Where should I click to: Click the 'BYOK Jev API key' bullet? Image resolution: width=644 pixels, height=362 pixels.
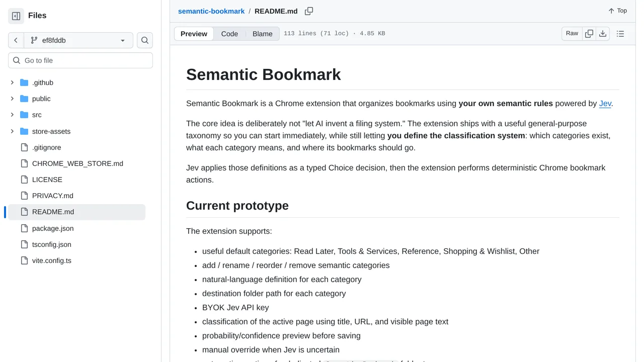point(235,308)
